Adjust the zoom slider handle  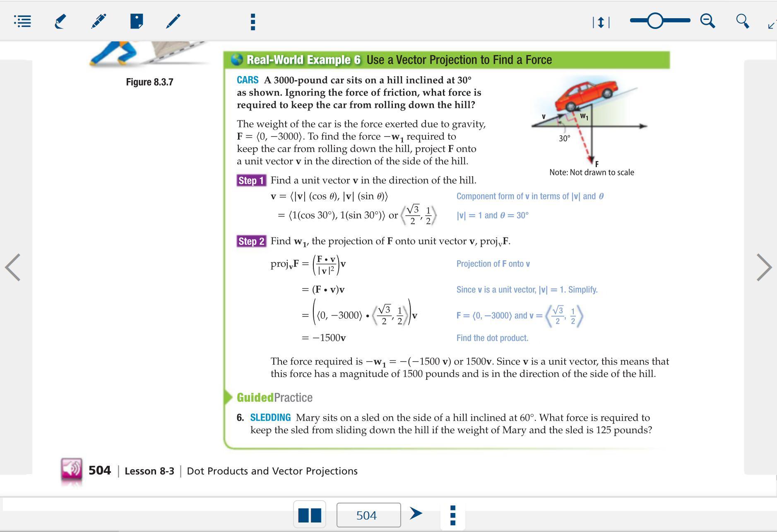pos(655,20)
